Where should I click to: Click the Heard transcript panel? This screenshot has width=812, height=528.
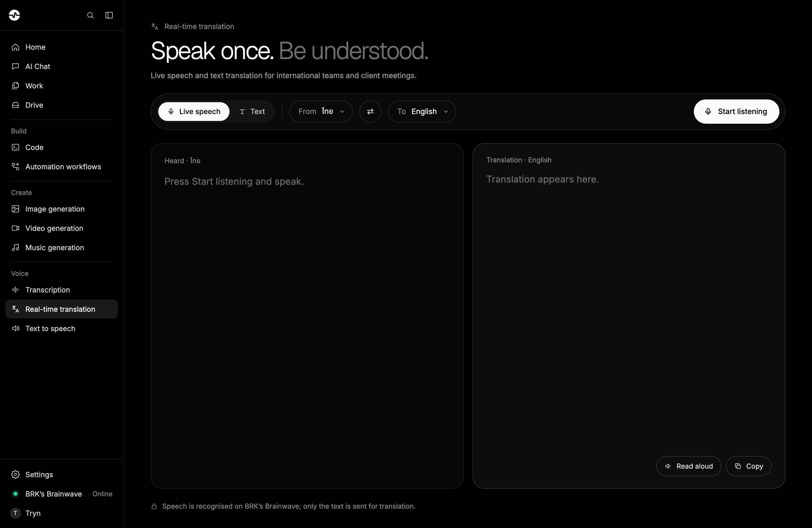click(307, 316)
